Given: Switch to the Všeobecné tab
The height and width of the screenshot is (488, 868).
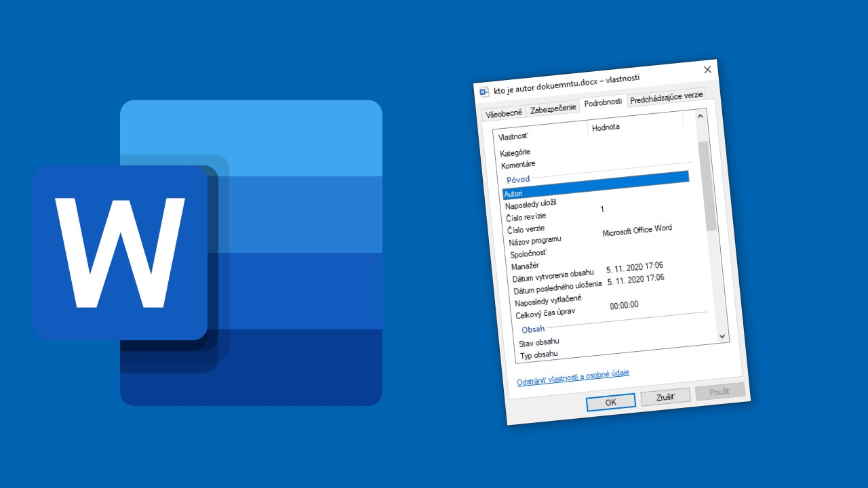Looking at the screenshot, I should [504, 113].
